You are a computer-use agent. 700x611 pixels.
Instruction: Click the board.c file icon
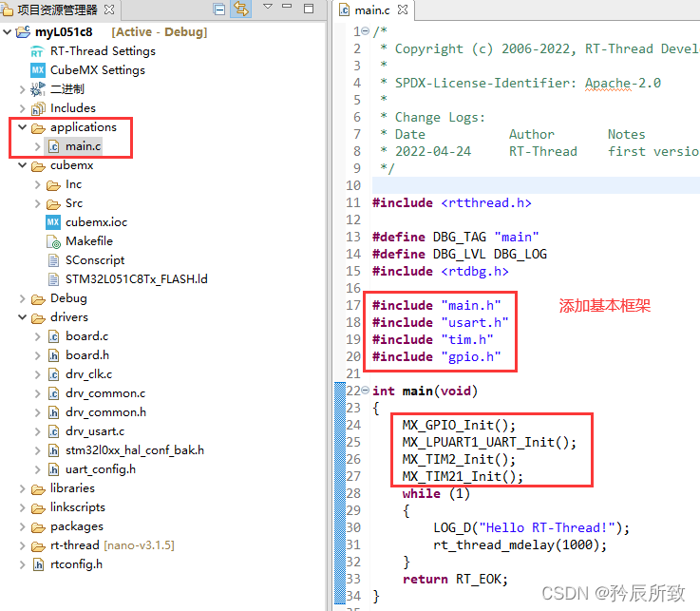point(53,336)
